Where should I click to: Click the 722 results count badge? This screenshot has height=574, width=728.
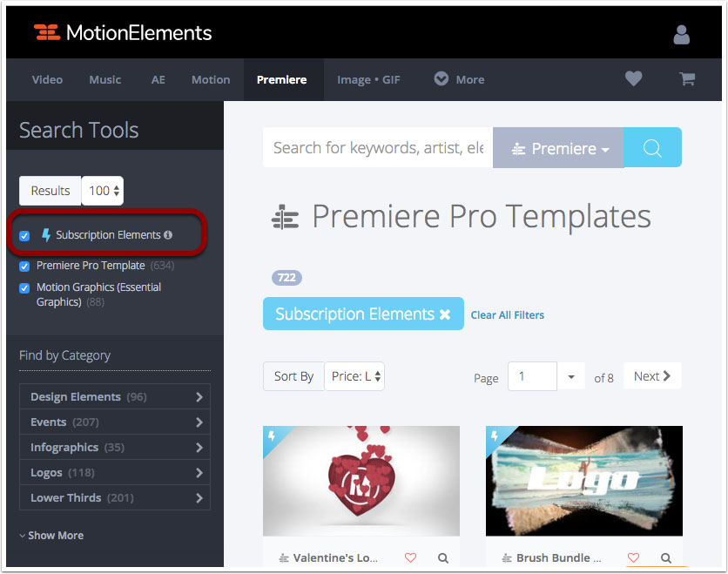click(286, 278)
